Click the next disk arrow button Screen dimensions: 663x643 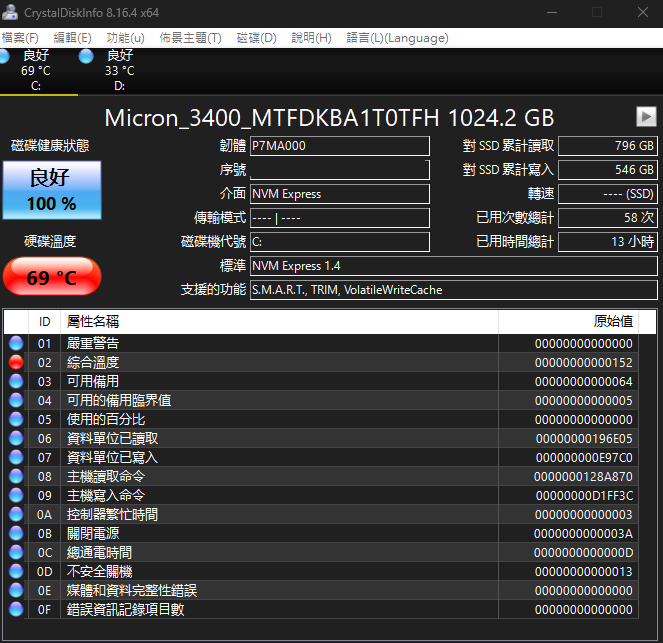(x=646, y=117)
